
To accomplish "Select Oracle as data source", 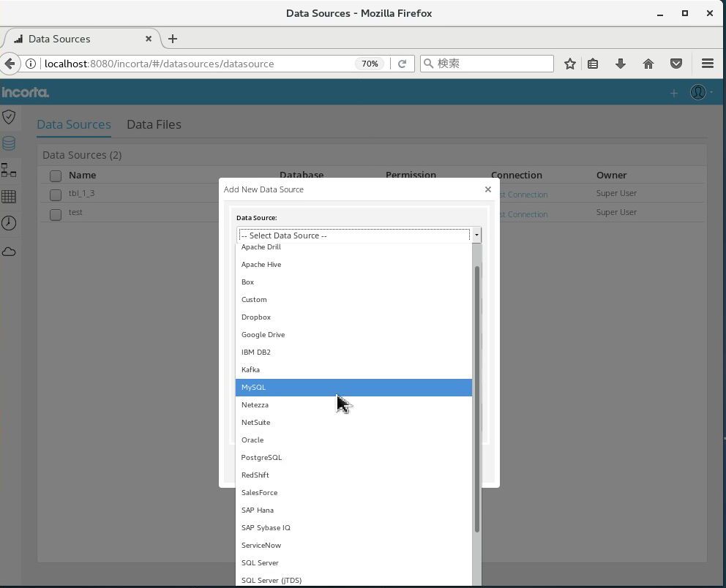I will pyautogui.click(x=353, y=440).
